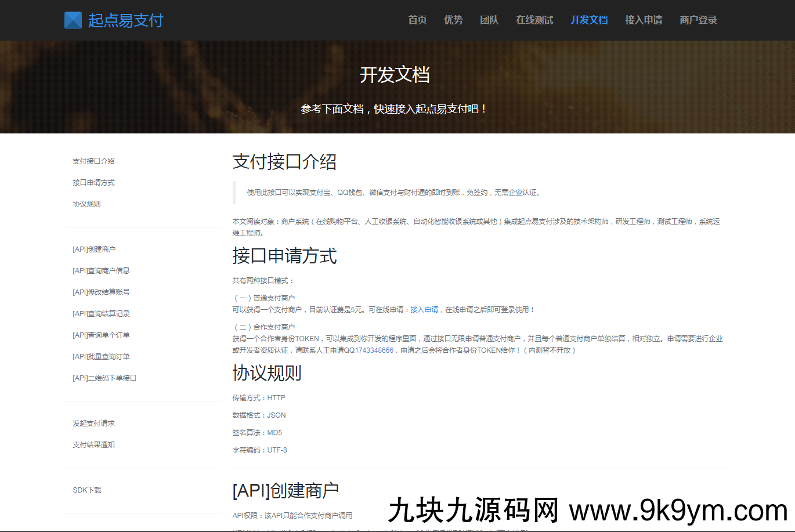Image resolution: width=795 pixels, height=532 pixels.
Task: Click the SDK下载 sidebar link
Action: click(87, 490)
